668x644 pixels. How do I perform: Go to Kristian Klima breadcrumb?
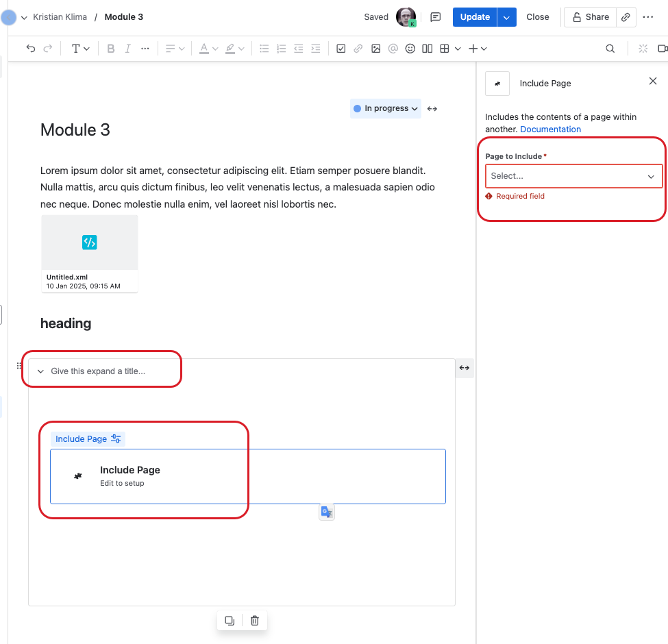(x=60, y=17)
